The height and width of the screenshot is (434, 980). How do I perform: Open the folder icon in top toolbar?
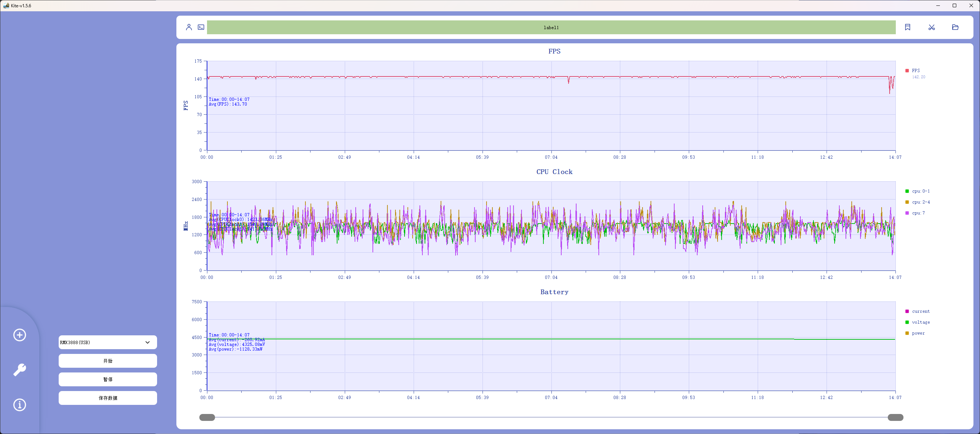pos(955,27)
